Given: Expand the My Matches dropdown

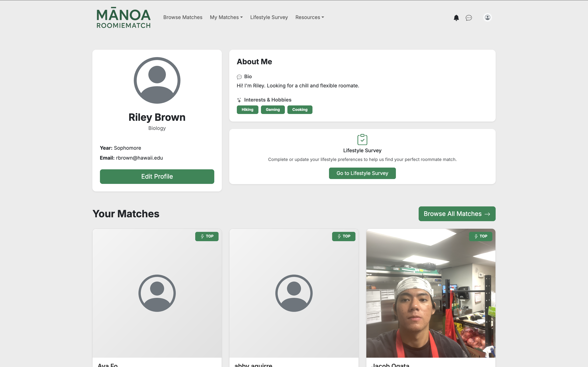Looking at the screenshot, I should tap(226, 17).
